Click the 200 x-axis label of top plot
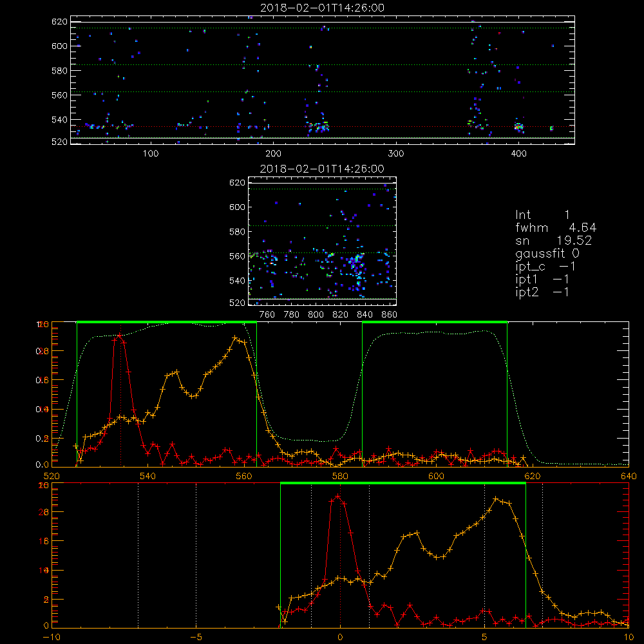The width and height of the screenshot is (644, 644). click(x=273, y=154)
